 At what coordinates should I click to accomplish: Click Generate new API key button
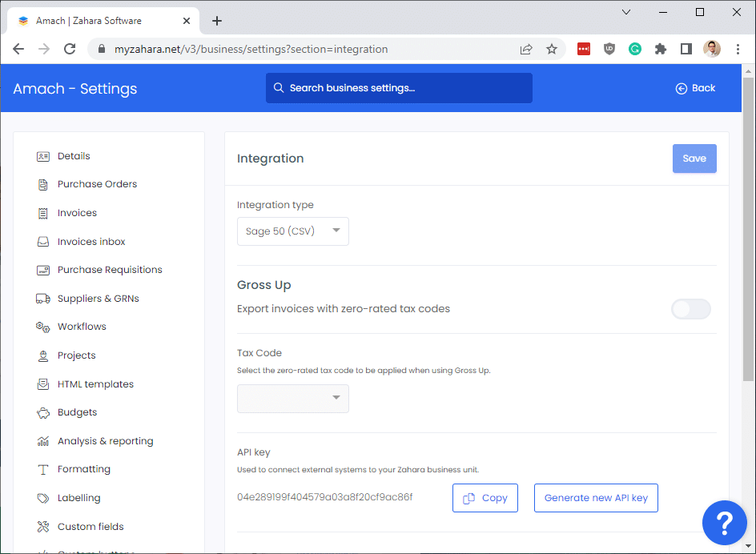click(596, 498)
